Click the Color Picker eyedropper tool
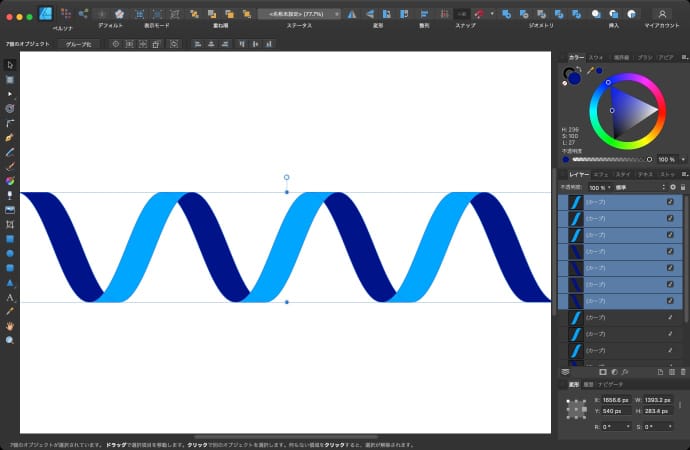The image size is (690, 450). pyautogui.click(x=10, y=311)
